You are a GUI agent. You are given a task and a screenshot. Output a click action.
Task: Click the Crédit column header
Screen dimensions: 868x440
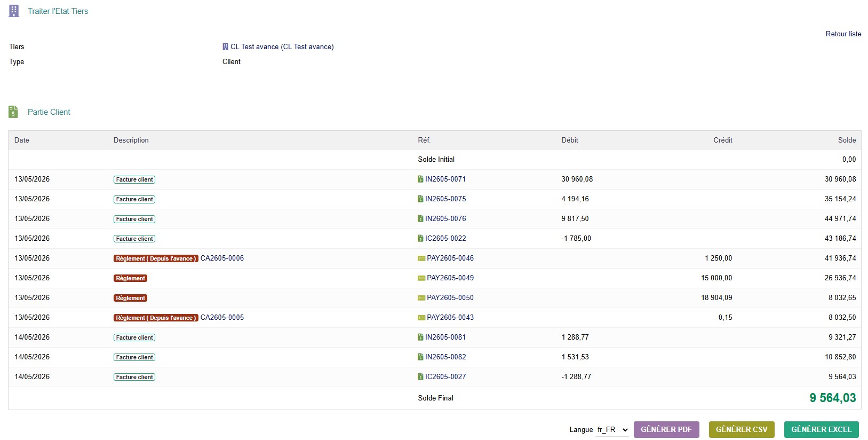[723, 140]
